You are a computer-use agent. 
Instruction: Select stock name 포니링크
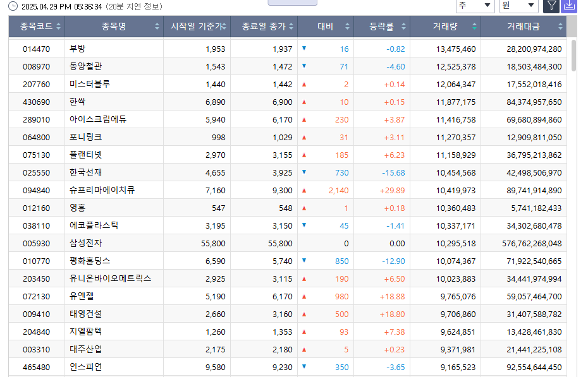[x=85, y=137]
